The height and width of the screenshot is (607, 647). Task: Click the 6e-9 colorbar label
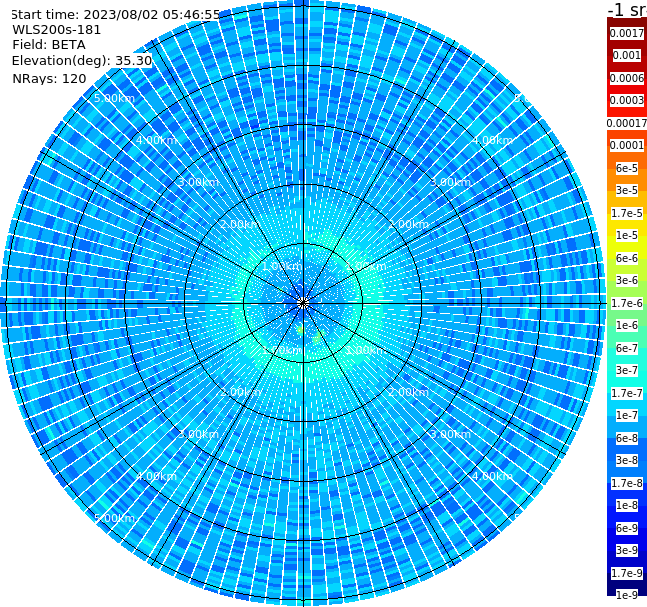point(627,528)
